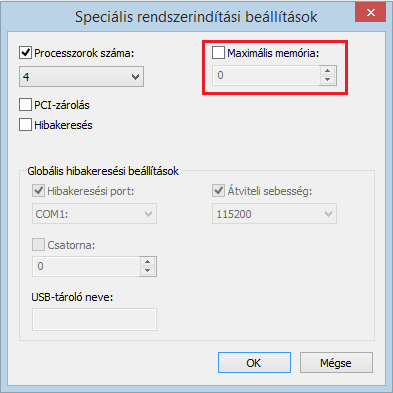Click the Maximális memória value field
This screenshot has width=393, height=393.
tap(266, 75)
